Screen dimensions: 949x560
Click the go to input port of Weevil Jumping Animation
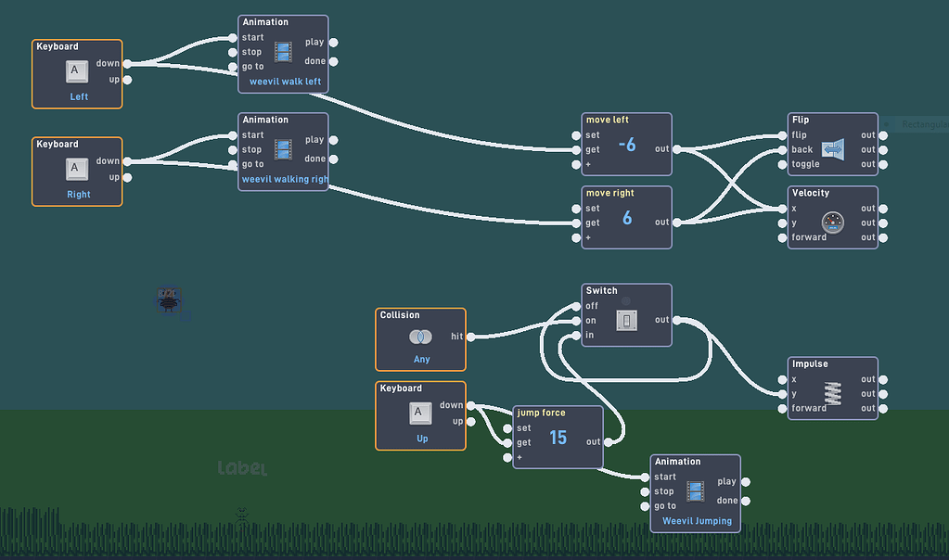645,506
